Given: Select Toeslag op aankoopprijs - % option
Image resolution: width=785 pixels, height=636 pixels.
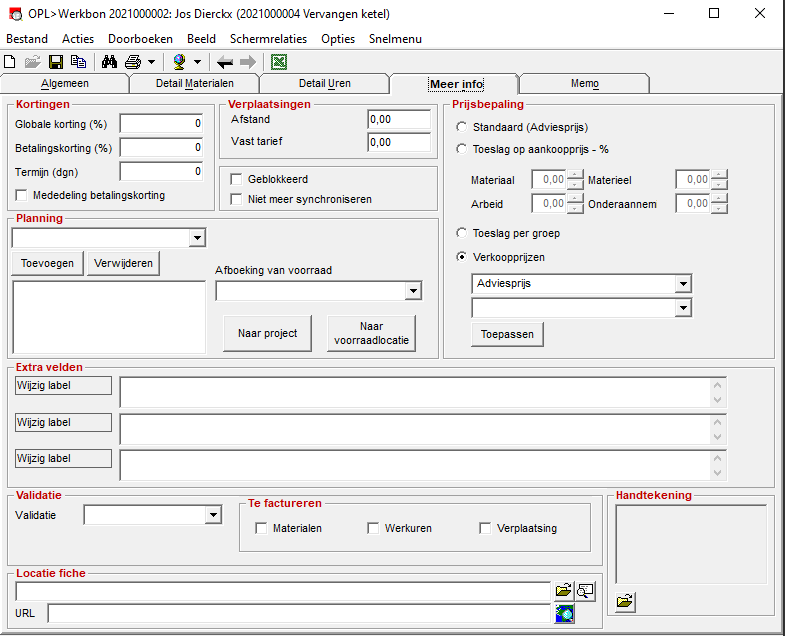Looking at the screenshot, I should point(462,149).
